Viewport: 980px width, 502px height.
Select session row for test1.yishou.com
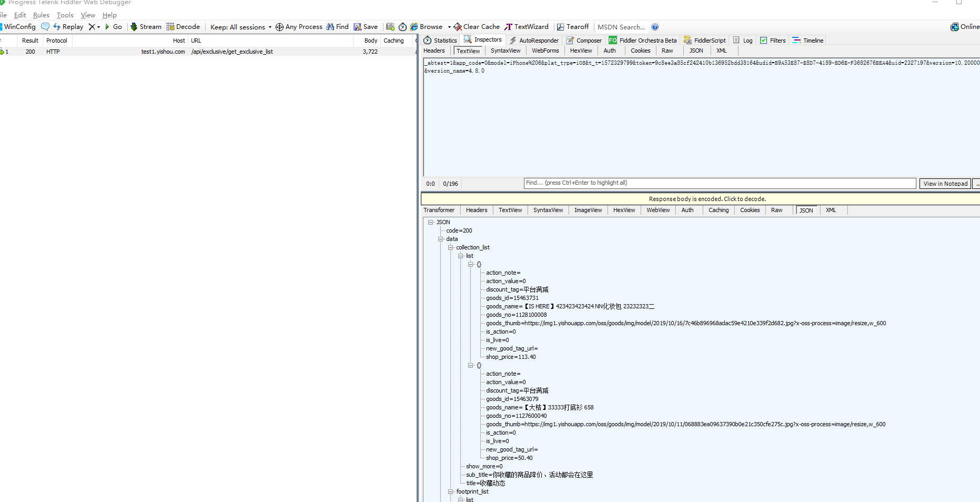208,52
